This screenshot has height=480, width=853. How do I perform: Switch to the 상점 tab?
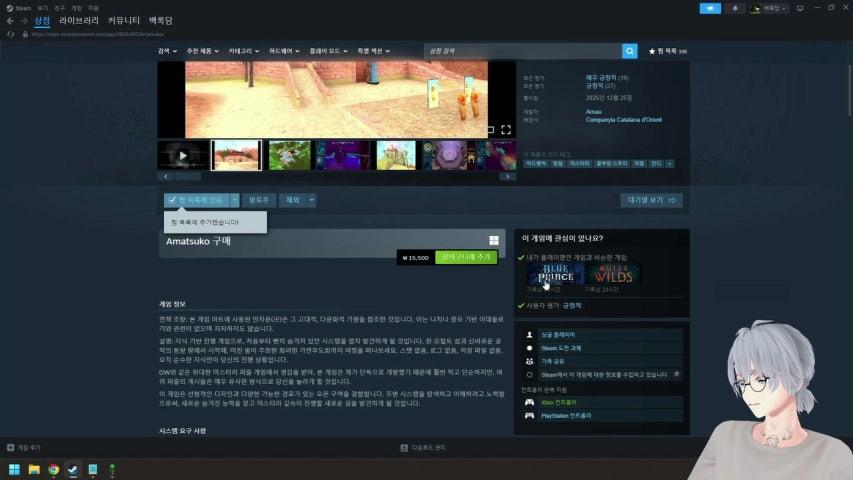click(x=42, y=21)
